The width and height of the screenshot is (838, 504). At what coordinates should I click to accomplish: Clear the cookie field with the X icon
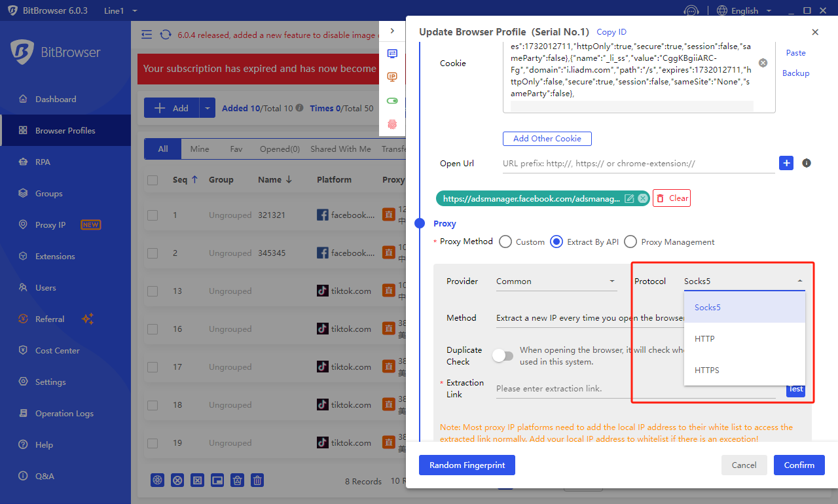coord(763,63)
